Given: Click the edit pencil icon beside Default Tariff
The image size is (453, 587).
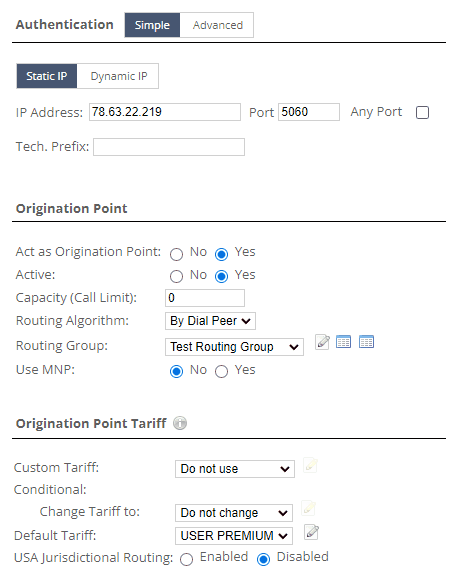Looking at the screenshot, I should pos(311,532).
